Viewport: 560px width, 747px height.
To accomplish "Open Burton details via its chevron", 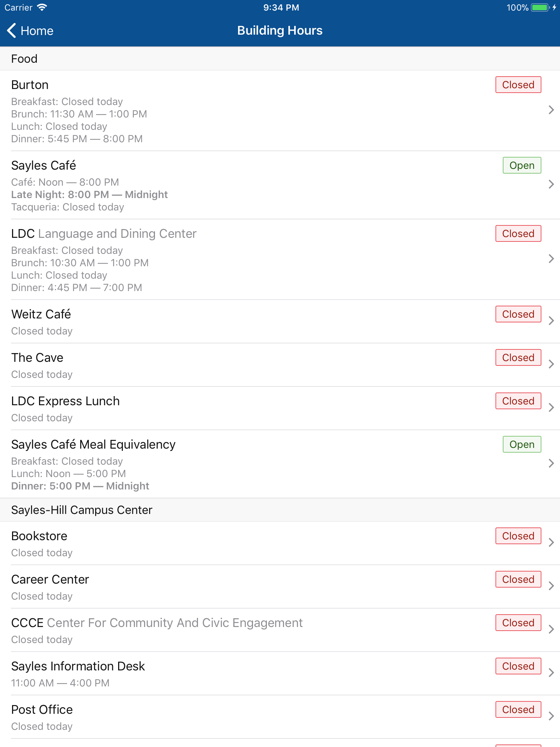I will [x=551, y=110].
